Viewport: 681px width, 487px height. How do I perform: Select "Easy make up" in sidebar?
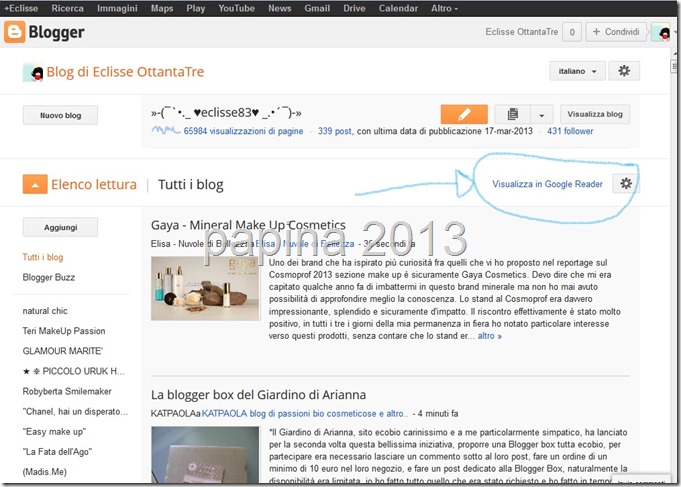point(54,431)
